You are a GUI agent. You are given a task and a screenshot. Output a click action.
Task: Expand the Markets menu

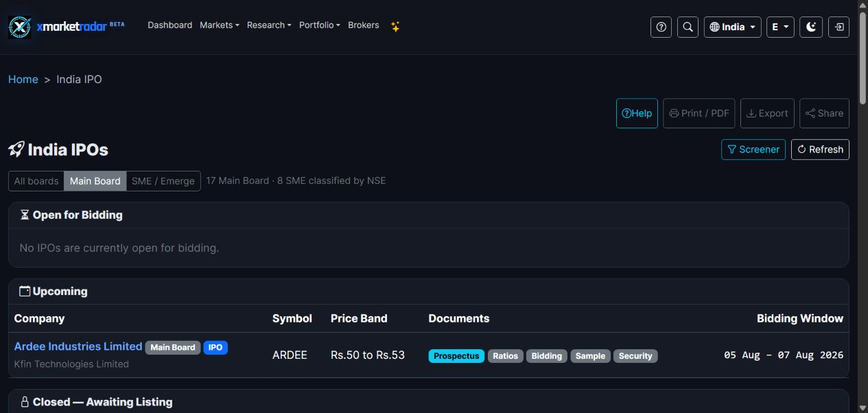point(220,25)
